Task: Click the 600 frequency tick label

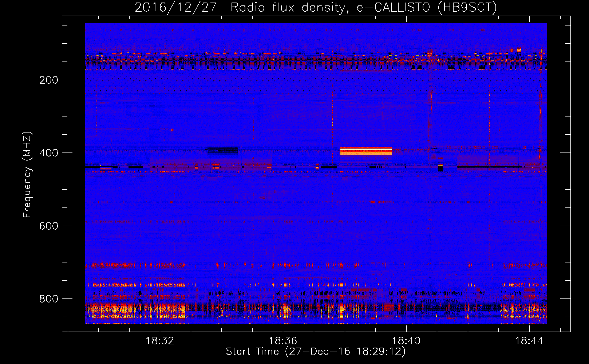Action: (x=49, y=226)
